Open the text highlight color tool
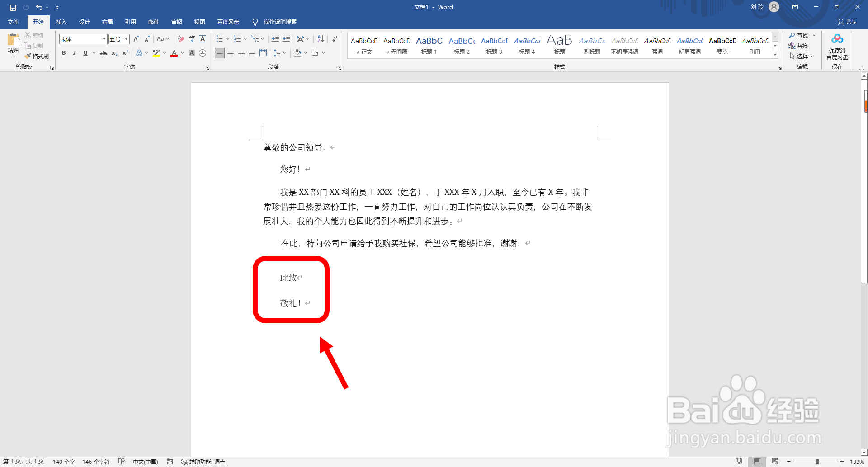 156,53
